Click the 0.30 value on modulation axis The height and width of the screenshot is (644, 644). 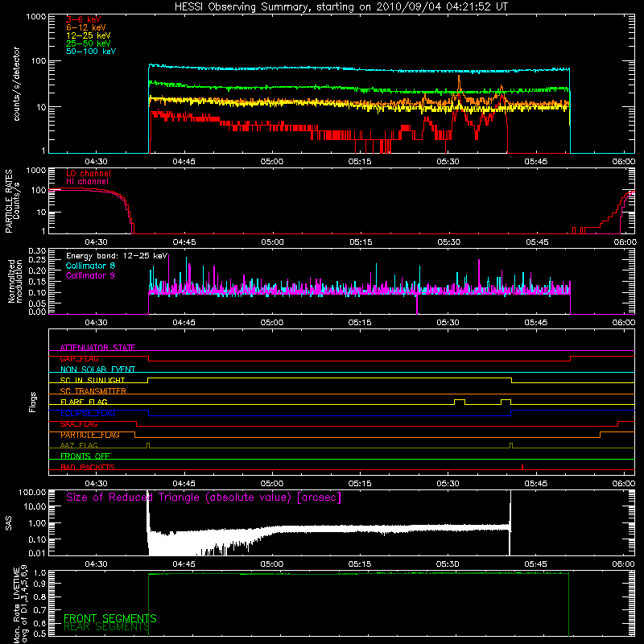pos(37,250)
